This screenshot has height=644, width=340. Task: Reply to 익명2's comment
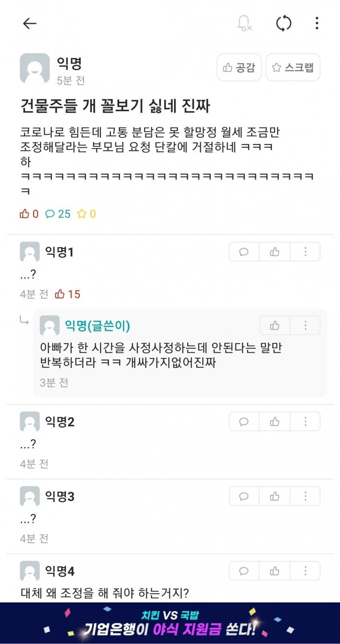tap(244, 421)
